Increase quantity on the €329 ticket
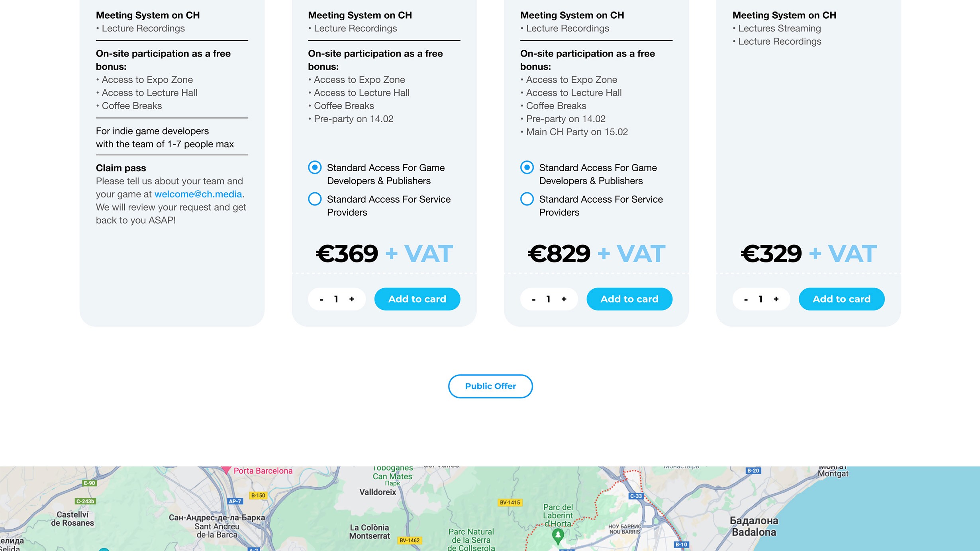The width and height of the screenshot is (980, 551). pos(776,299)
